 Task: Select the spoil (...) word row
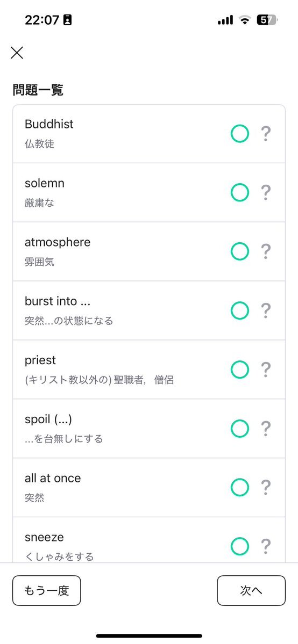(x=149, y=429)
